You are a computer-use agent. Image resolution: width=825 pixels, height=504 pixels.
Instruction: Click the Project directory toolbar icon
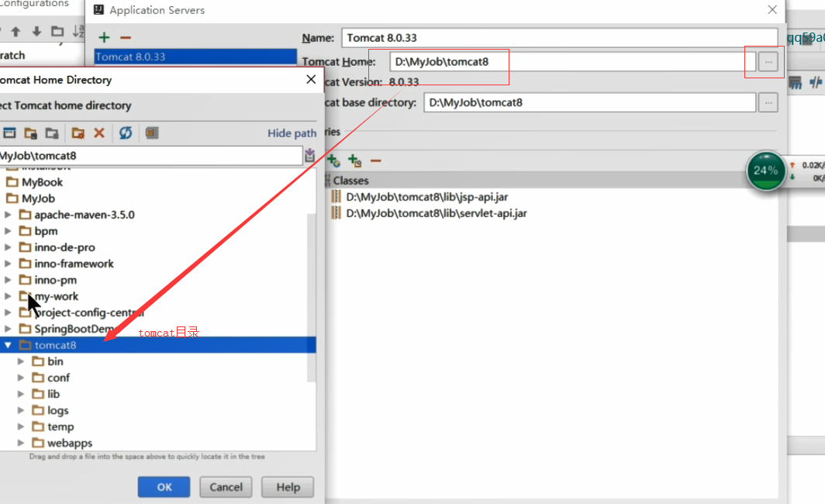pos(30,133)
